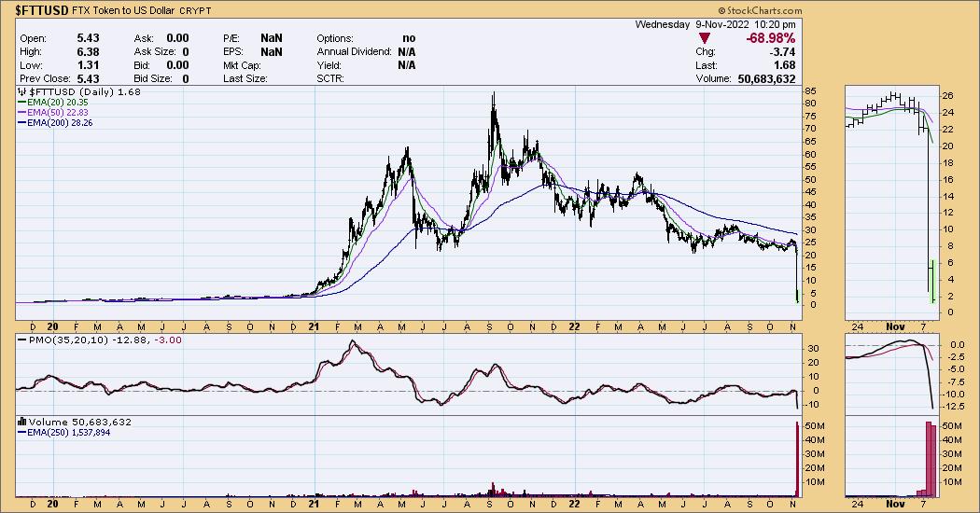Click the Bid value 0.00
Viewport: 980px width, 513px height.
(177, 65)
